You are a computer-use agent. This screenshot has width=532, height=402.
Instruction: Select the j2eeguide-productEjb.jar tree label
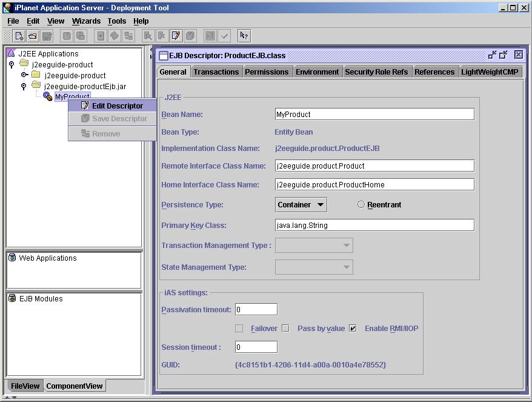click(85, 86)
